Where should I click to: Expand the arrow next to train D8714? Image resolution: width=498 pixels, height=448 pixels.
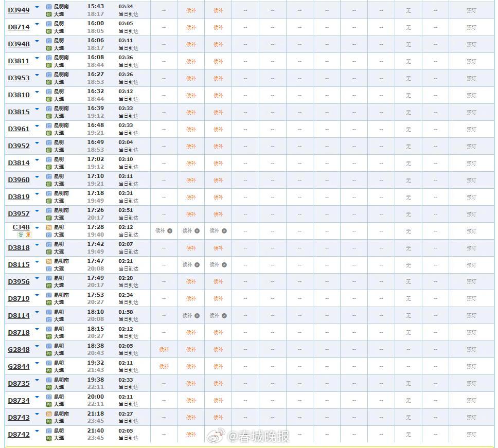pos(37,24)
